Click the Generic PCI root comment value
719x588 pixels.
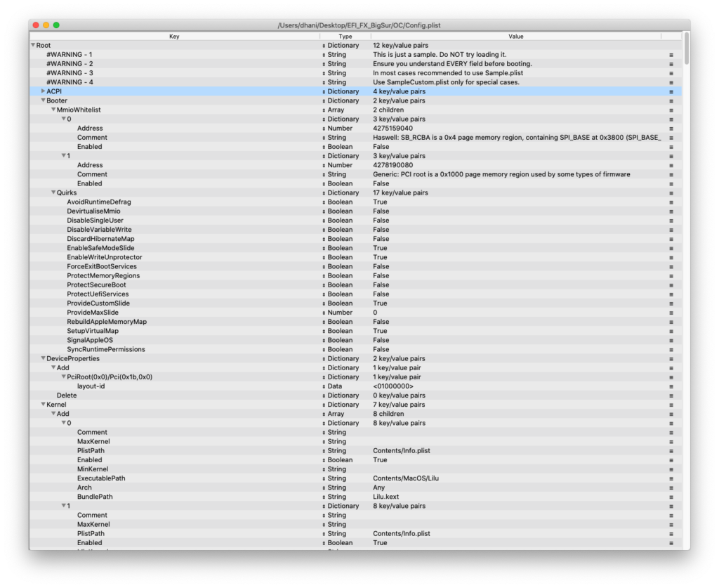(501, 174)
